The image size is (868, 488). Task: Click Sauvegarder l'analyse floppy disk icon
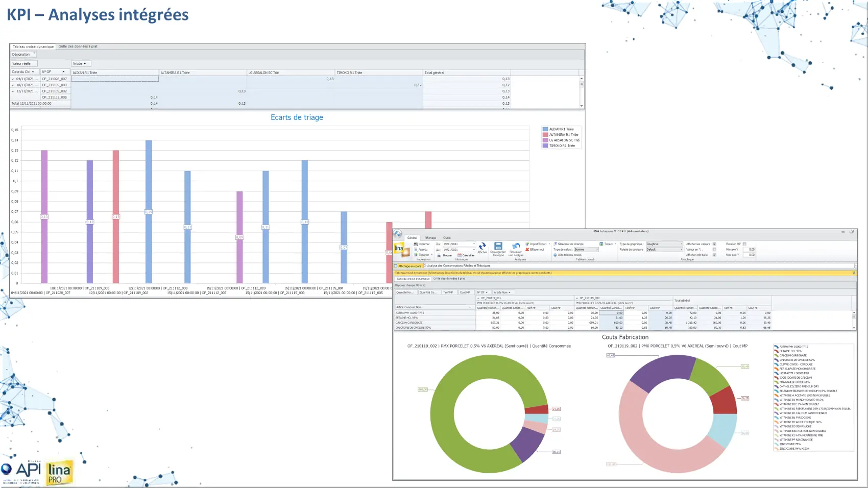pos(498,246)
